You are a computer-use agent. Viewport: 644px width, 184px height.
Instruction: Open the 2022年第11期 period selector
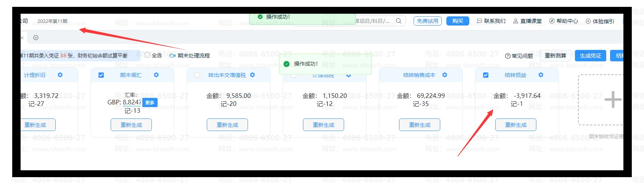pyautogui.click(x=52, y=21)
